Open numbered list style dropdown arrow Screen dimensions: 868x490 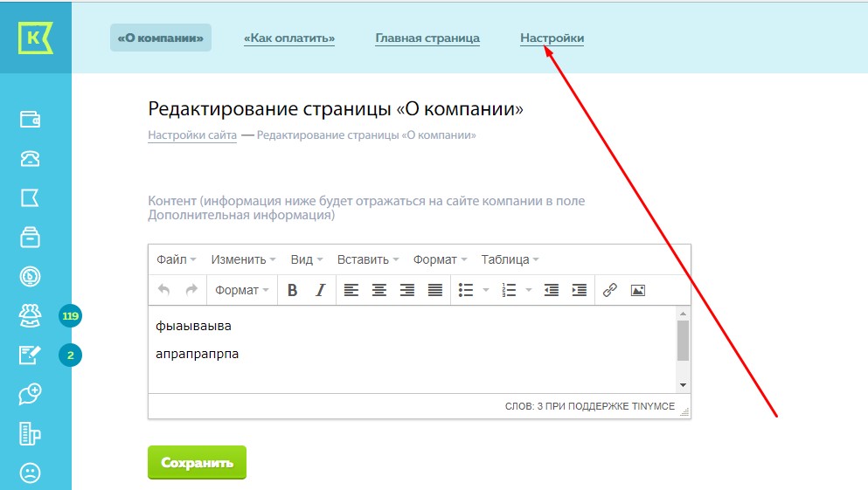[529, 290]
